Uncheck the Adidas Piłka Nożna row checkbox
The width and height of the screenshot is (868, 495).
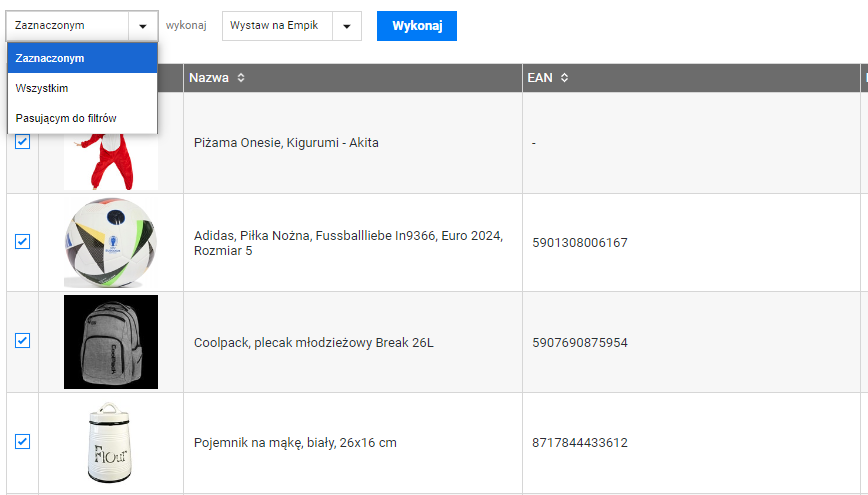click(x=22, y=242)
